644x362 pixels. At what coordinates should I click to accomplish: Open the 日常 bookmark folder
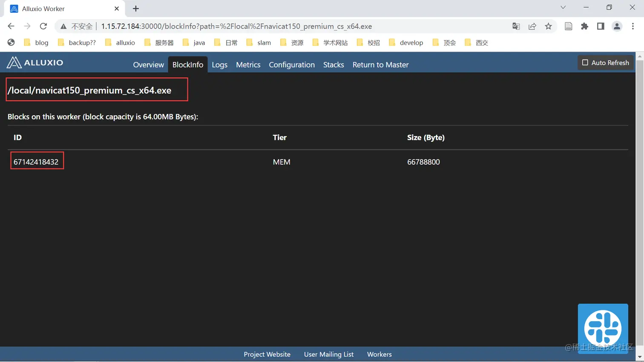(226, 43)
